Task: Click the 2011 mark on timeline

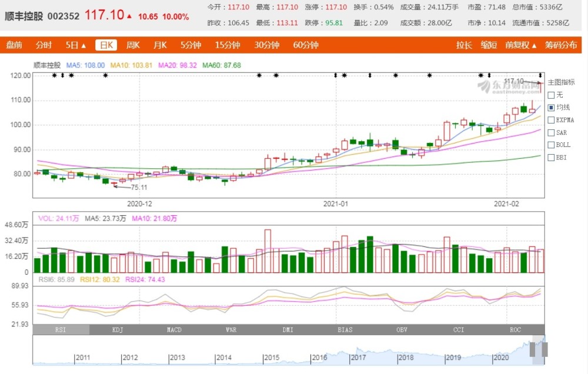Action: 83,358
